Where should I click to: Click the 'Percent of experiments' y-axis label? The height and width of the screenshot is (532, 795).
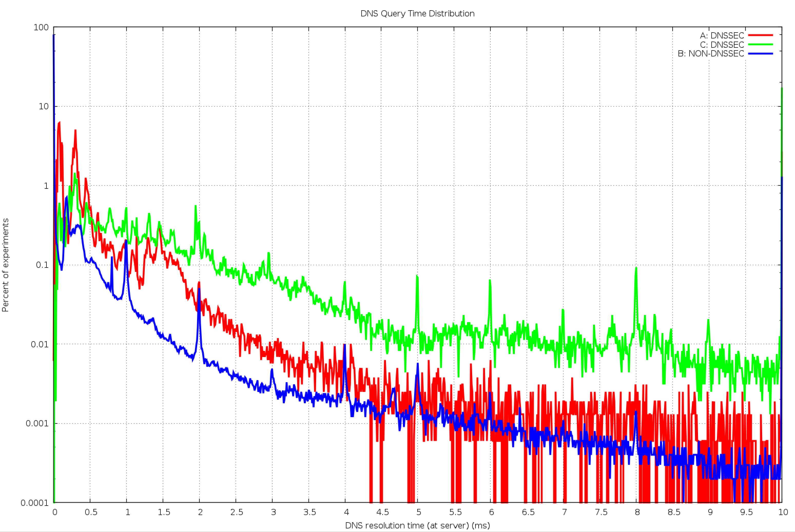[5, 265]
